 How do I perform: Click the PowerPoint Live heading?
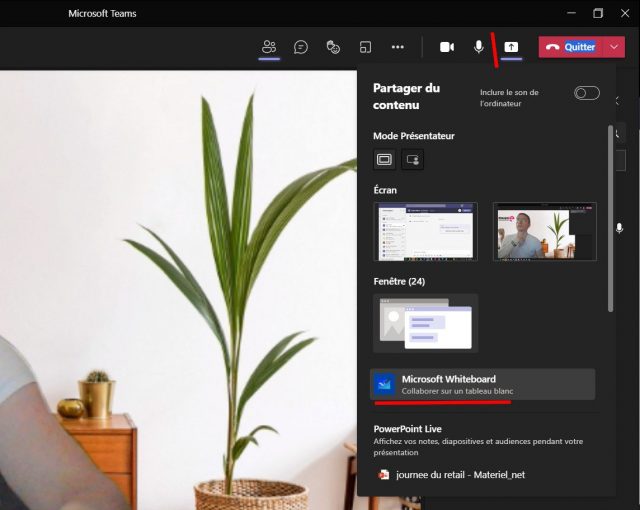click(407, 429)
